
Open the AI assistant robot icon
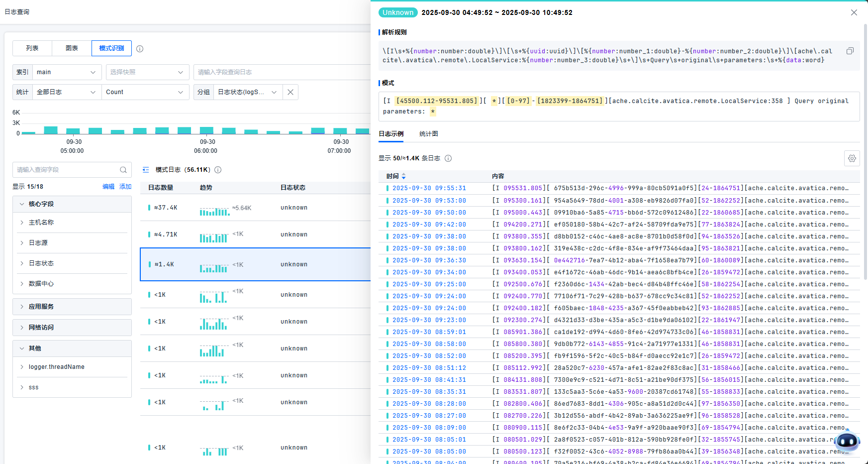click(x=847, y=441)
